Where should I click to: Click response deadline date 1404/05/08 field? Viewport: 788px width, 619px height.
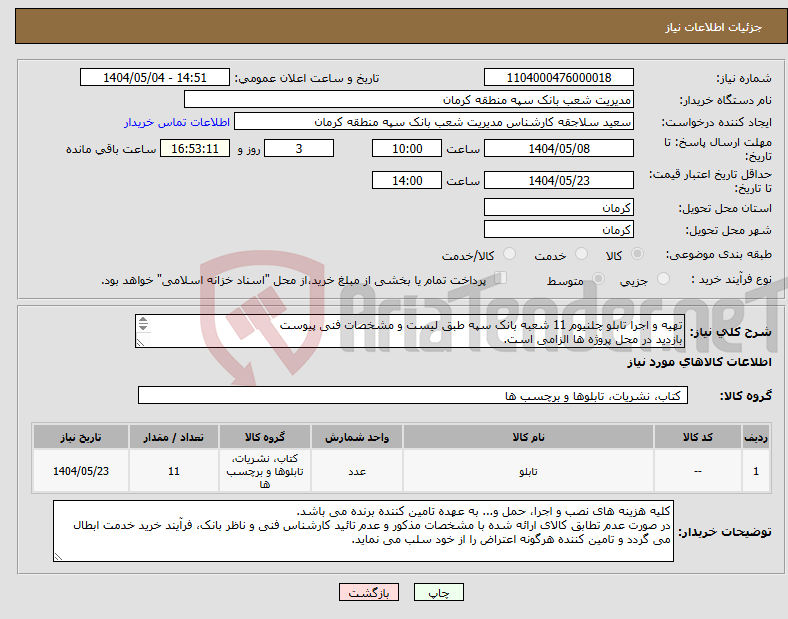tap(558, 148)
